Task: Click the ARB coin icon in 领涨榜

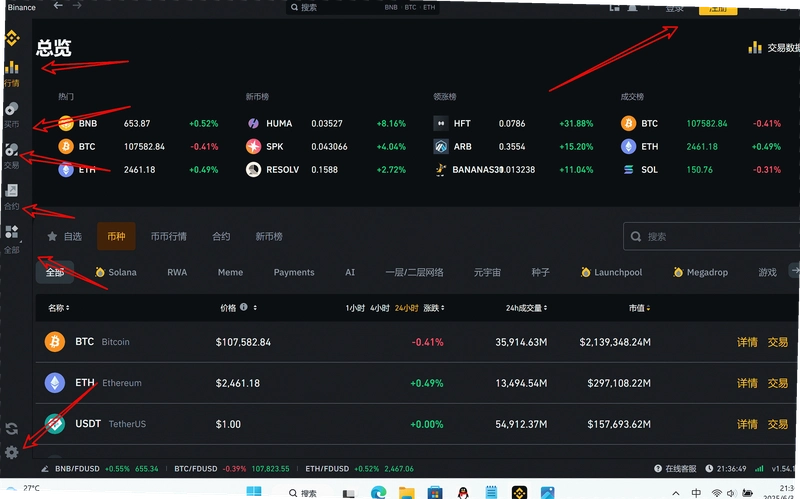Action: click(x=441, y=146)
